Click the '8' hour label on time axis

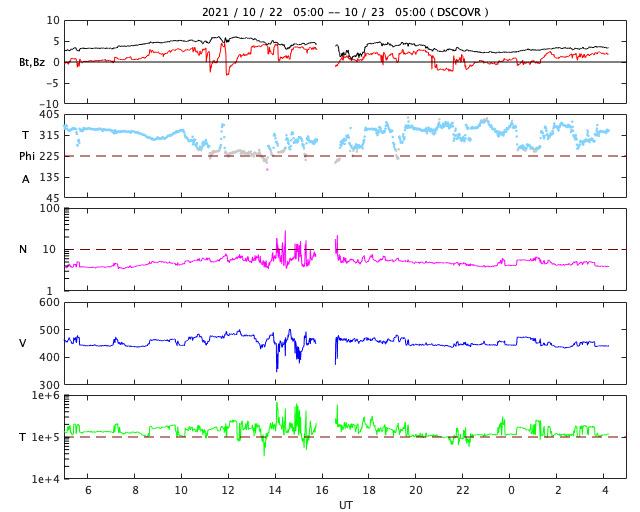click(x=135, y=490)
